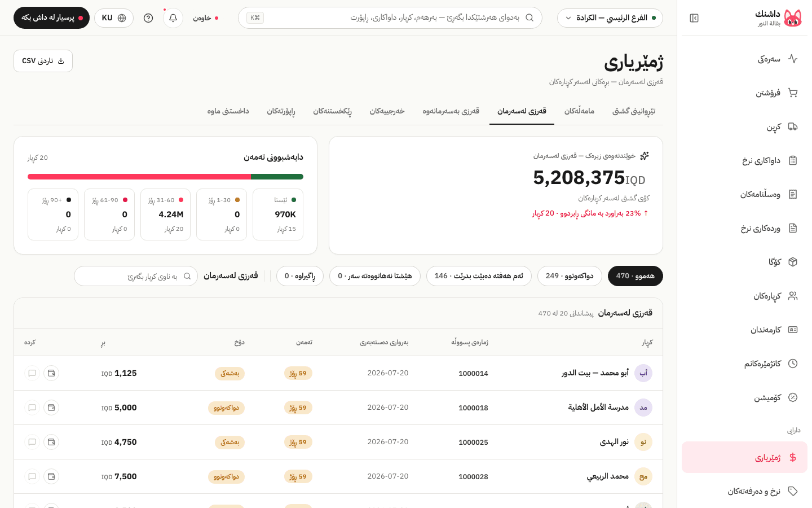Select the ئێستا aging bucket card
Viewport: 812px width, 508px height.
pyautogui.click(x=278, y=214)
